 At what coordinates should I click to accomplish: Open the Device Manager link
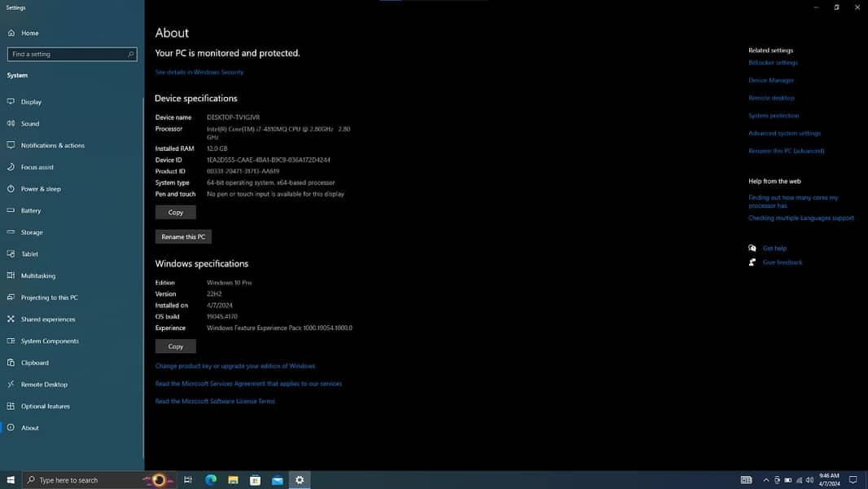771,81
